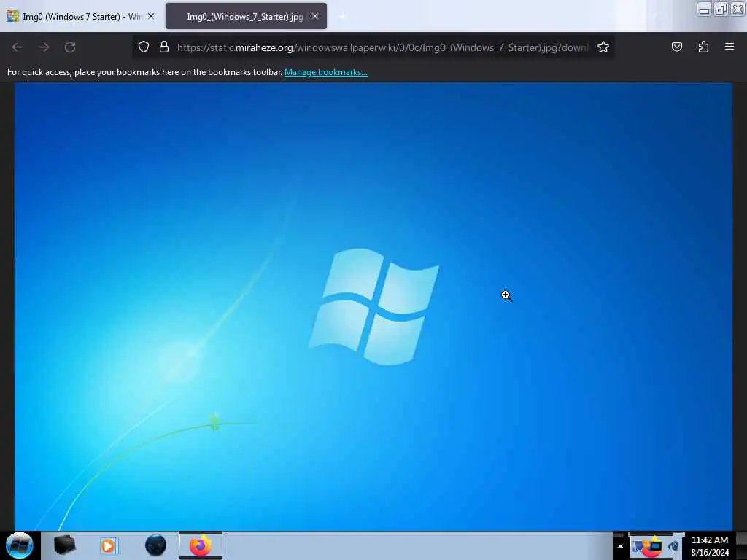
Task: Close the Img0 (Windows 7 Starter) wiki tab
Action: [151, 16]
